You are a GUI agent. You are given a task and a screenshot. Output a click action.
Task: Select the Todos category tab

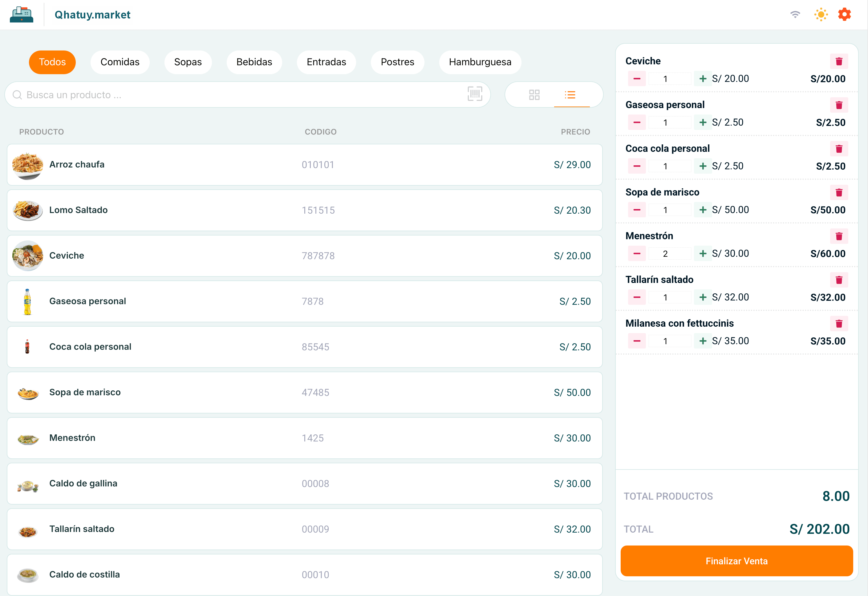(x=52, y=62)
